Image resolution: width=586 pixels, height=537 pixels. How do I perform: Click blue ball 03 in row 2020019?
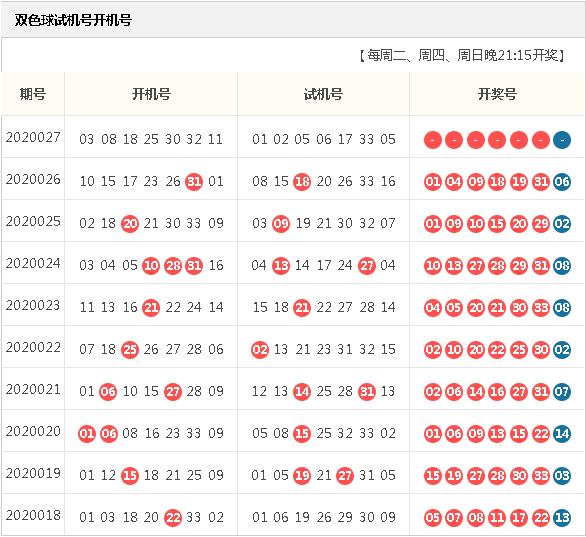coord(562,476)
